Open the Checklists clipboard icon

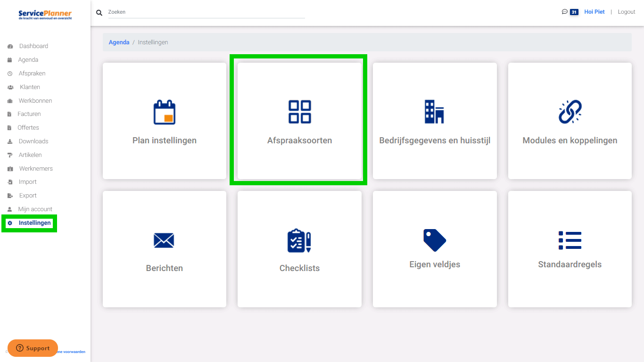tap(299, 240)
